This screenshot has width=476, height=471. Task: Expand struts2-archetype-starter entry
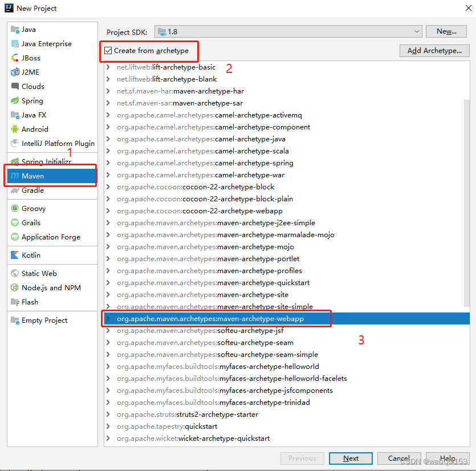[108, 415]
